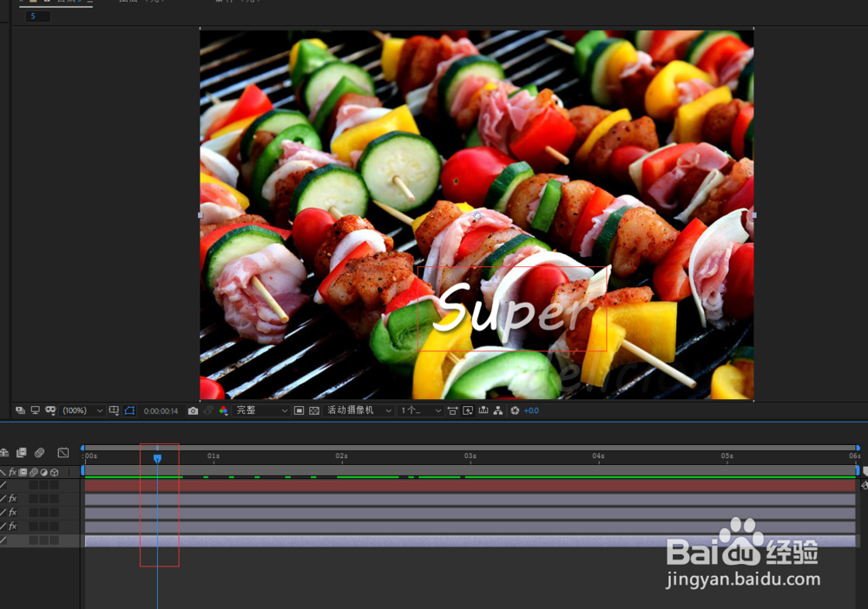This screenshot has height=609, width=868.
Task: Open the 活动摄像机 3D view dropdown
Action: coord(358,410)
